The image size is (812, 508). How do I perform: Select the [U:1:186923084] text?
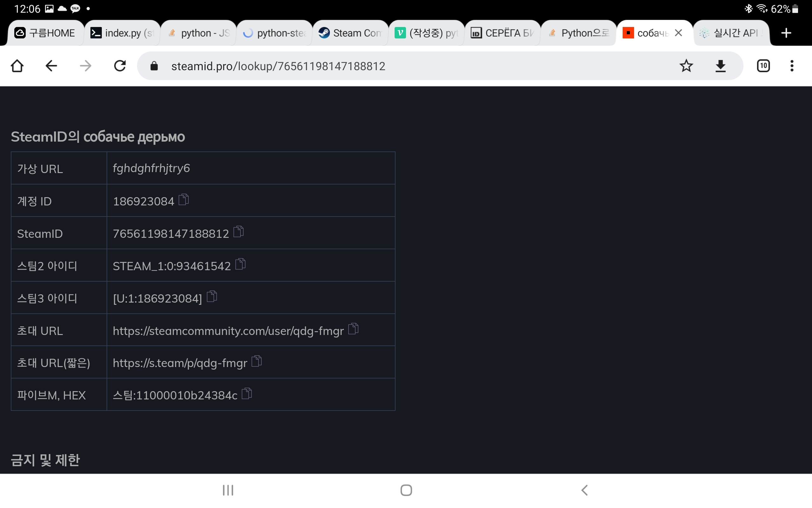[157, 298]
